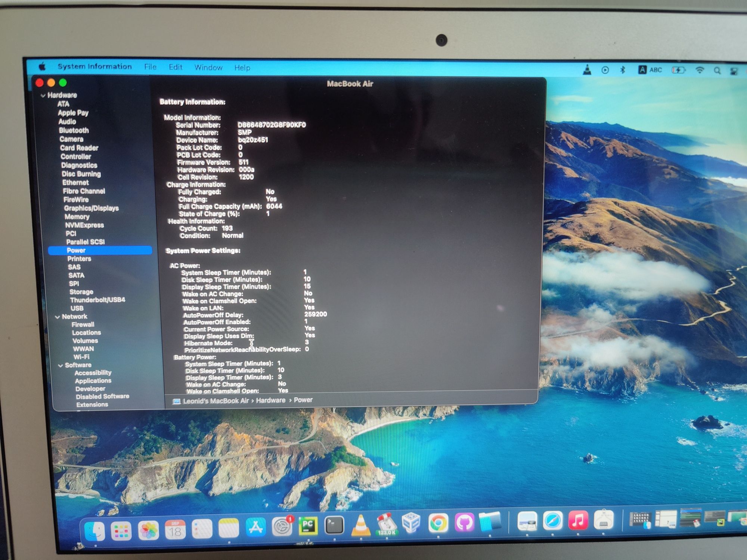Select Memory in the sidebar
The width and height of the screenshot is (747, 560).
tap(77, 217)
